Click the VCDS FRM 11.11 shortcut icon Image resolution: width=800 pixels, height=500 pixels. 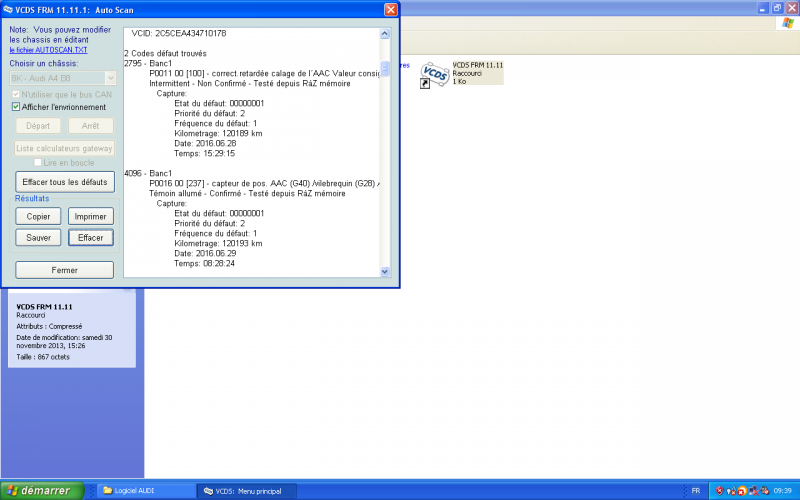[434, 74]
